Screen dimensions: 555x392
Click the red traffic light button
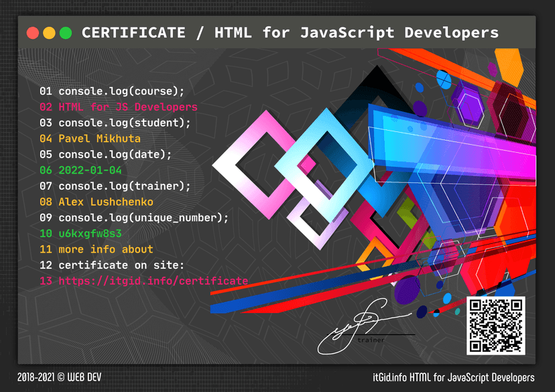tap(32, 31)
